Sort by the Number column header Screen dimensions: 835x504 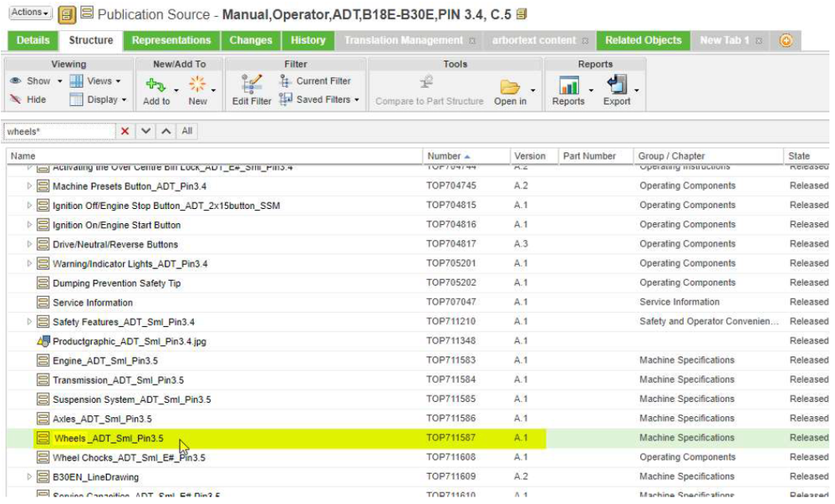coord(444,156)
